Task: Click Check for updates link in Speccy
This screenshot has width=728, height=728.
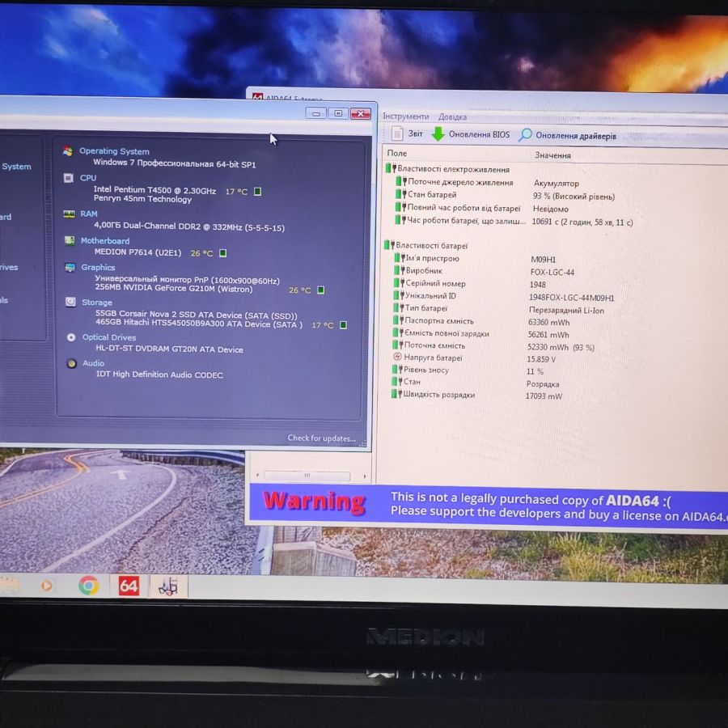Action: tap(321, 438)
